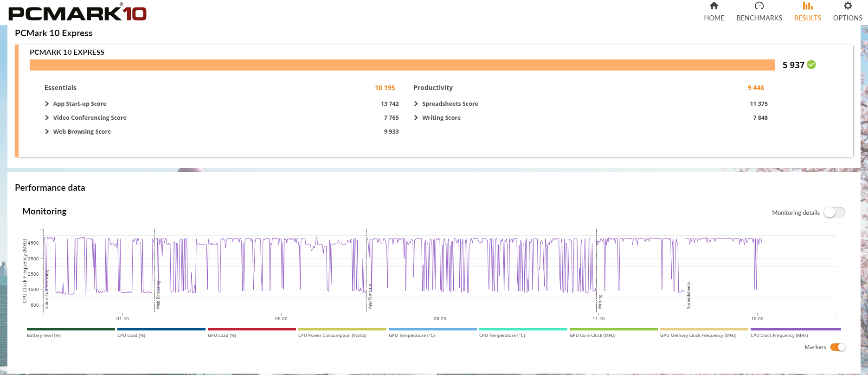Screen dimensions: 868x375
Task: Click the 01:40 time axis label
Action: (x=122, y=319)
